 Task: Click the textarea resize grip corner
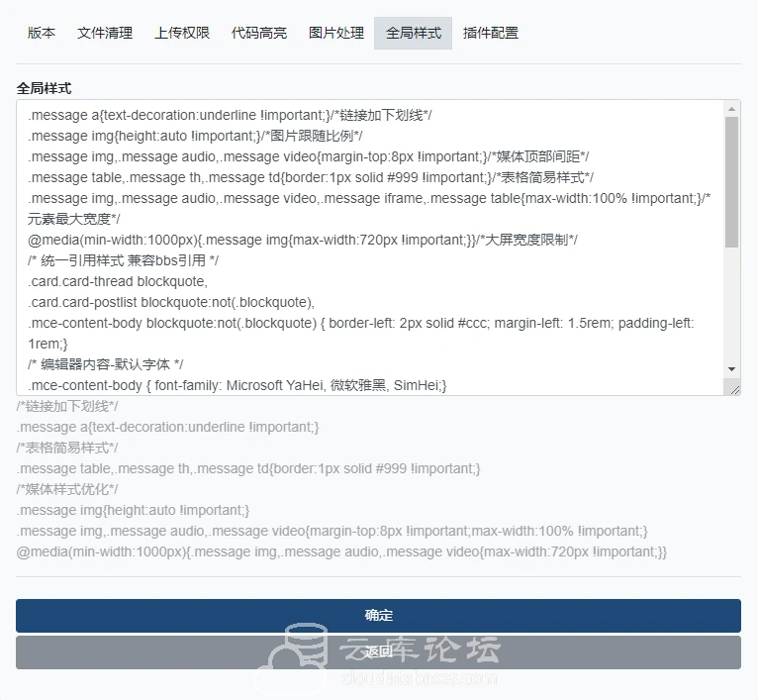pos(735,389)
